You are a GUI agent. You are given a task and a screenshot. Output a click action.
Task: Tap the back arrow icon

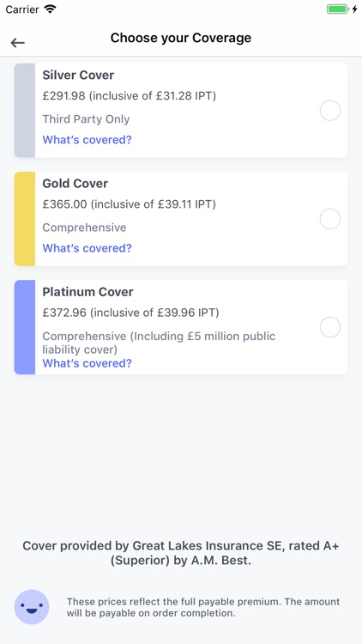click(18, 42)
